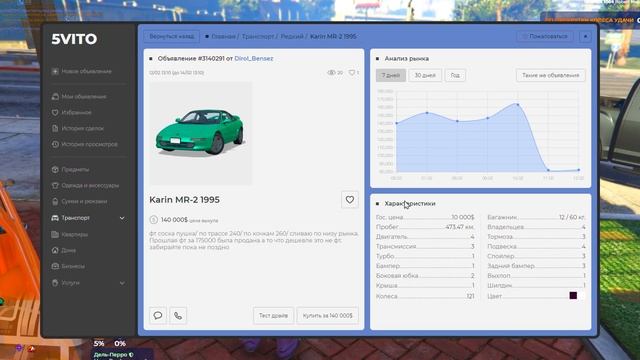Viewport: 640px width, 360px height.
Task: Click the История просмотров clock icon
Action: coord(55,144)
